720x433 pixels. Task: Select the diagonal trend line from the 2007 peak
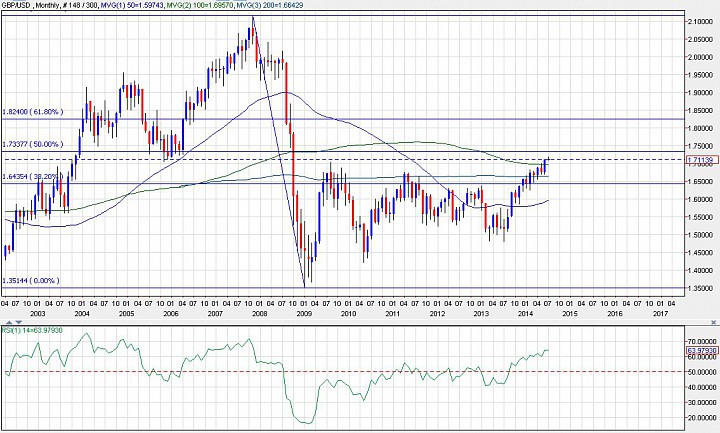click(279, 152)
